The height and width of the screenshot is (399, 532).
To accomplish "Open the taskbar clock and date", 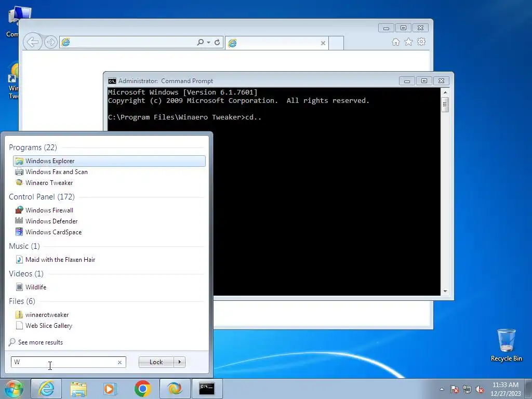I will pyautogui.click(x=506, y=389).
